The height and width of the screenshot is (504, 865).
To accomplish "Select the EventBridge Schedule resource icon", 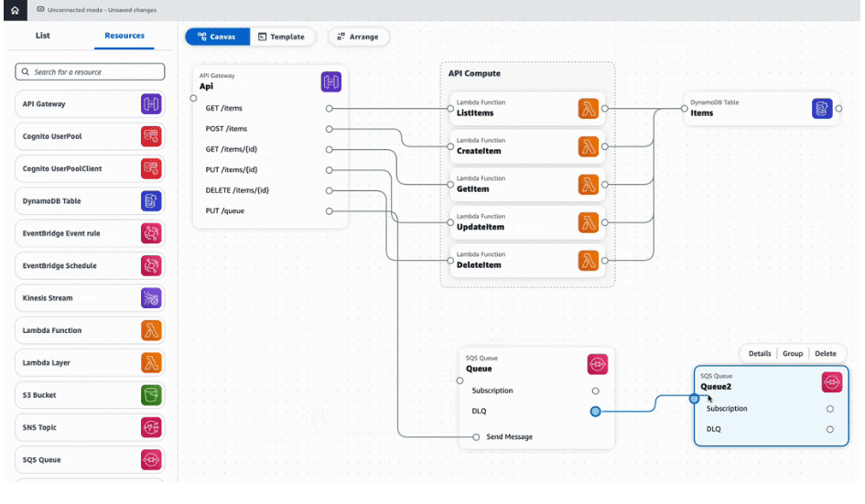I will pyautogui.click(x=151, y=266).
